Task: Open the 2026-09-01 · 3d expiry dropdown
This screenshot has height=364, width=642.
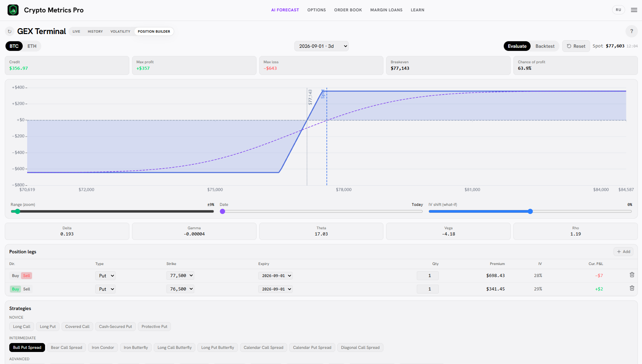Action: pos(321,46)
